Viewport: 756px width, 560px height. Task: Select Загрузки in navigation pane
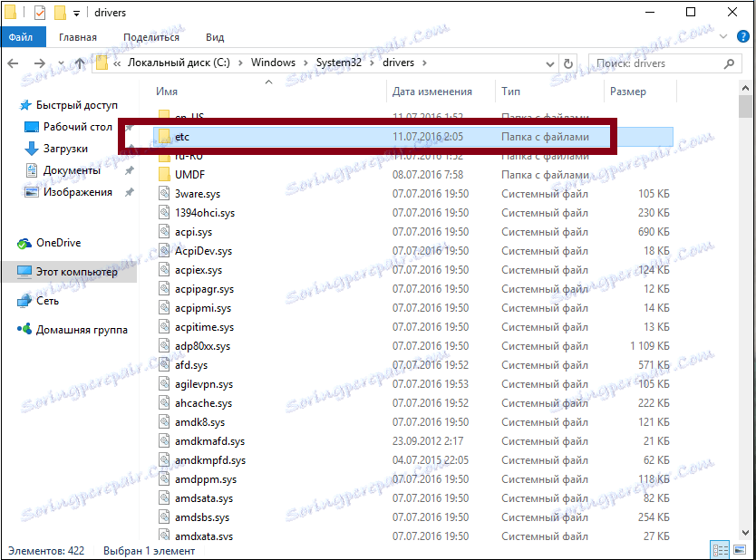pos(65,149)
